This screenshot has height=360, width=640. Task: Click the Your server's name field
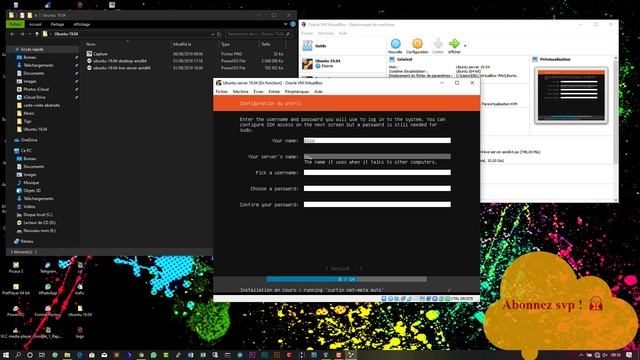(377, 156)
